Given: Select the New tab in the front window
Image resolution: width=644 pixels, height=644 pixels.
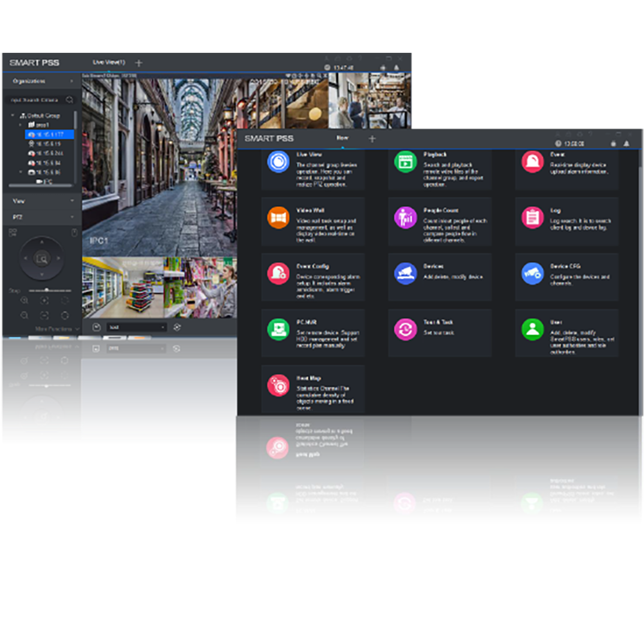Looking at the screenshot, I should tap(343, 138).
